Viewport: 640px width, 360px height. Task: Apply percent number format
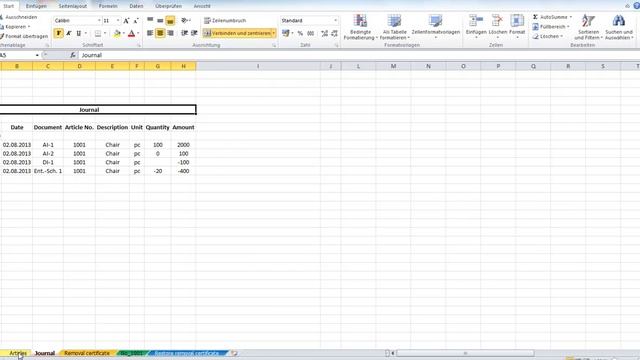300,33
